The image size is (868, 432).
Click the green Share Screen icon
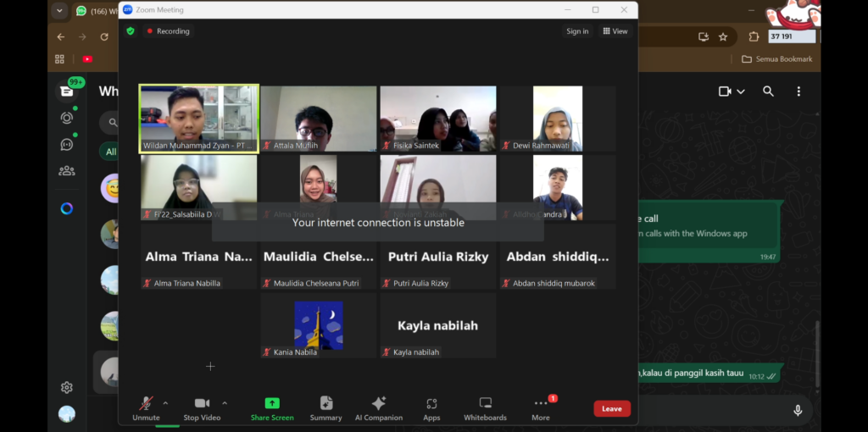272,404
